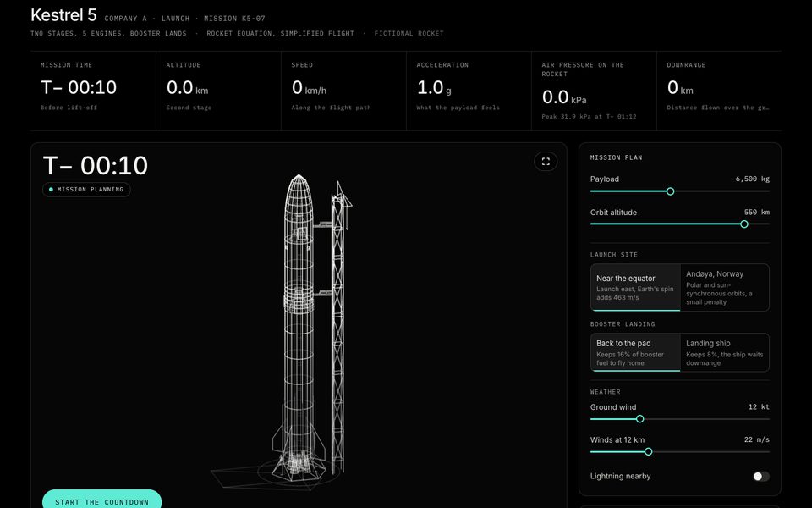Choose Landing ship booster landing
This screenshot has width=812, height=508.
coord(725,352)
